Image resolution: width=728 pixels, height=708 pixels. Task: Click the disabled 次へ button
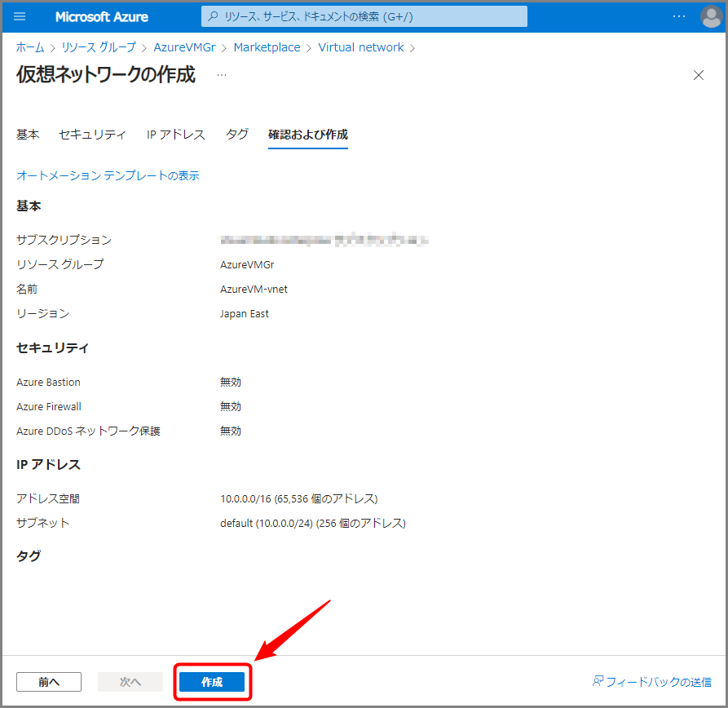click(x=130, y=682)
